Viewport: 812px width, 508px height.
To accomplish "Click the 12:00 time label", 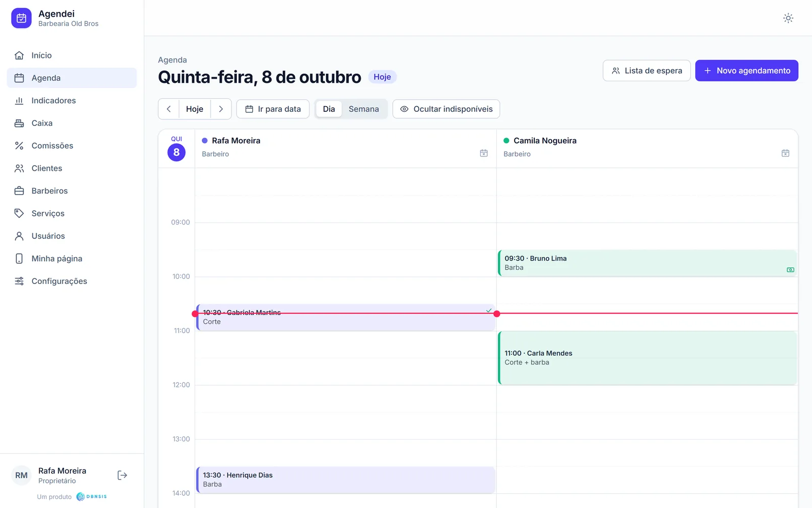I will tap(181, 385).
